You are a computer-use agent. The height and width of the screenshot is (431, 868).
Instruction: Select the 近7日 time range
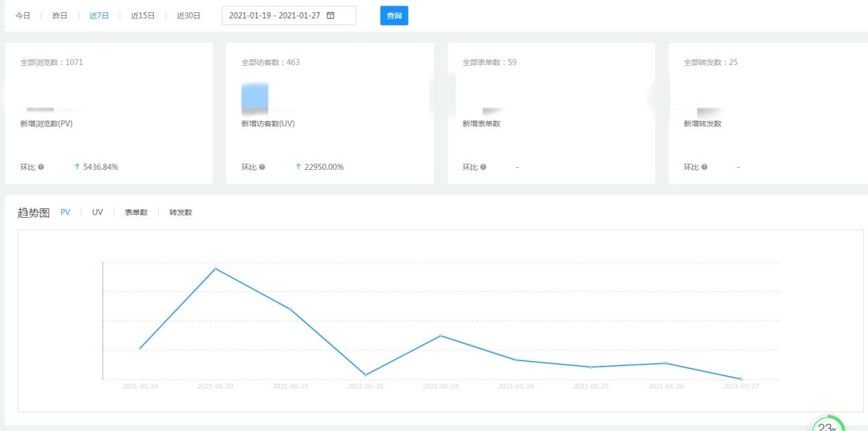click(x=99, y=16)
